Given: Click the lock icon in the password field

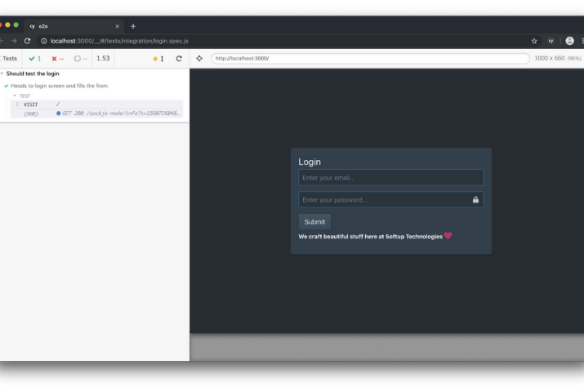Looking at the screenshot, I should (x=475, y=199).
